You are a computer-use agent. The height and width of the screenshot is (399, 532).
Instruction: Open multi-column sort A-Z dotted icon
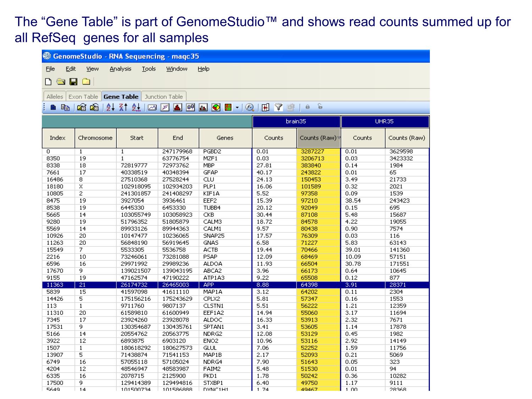tap(136, 107)
